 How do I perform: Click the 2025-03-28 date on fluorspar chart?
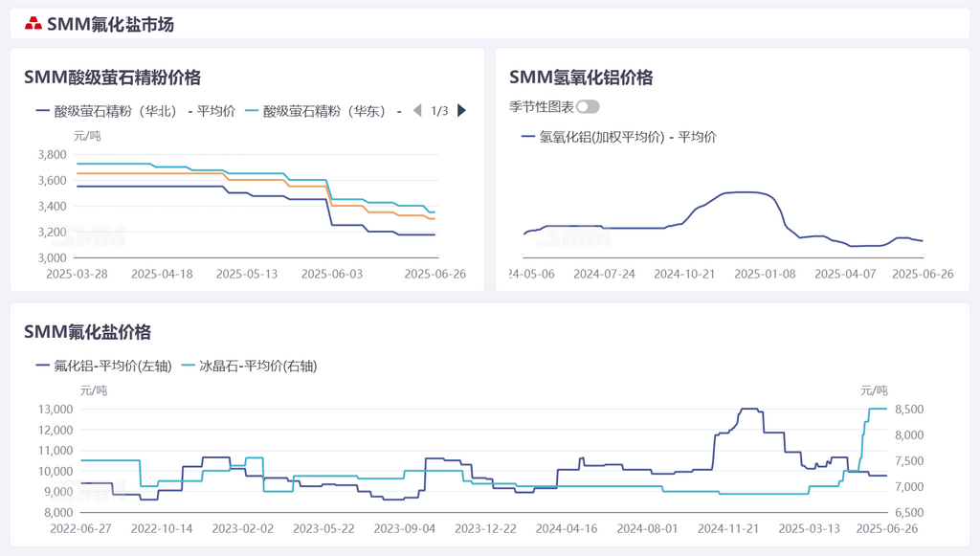(x=77, y=275)
